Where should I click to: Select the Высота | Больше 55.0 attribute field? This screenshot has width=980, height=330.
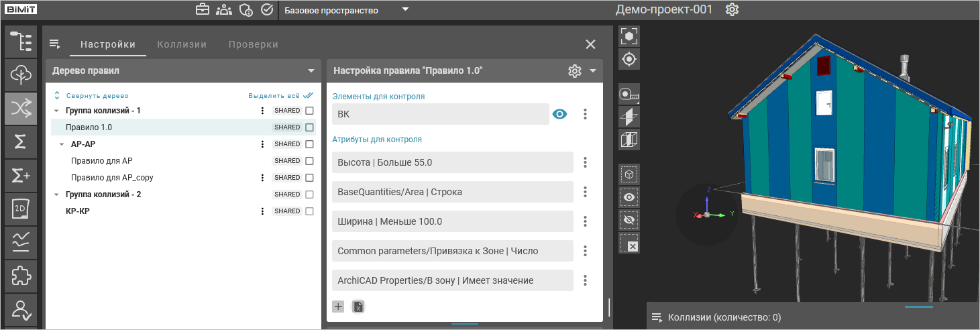(x=452, y=162)
